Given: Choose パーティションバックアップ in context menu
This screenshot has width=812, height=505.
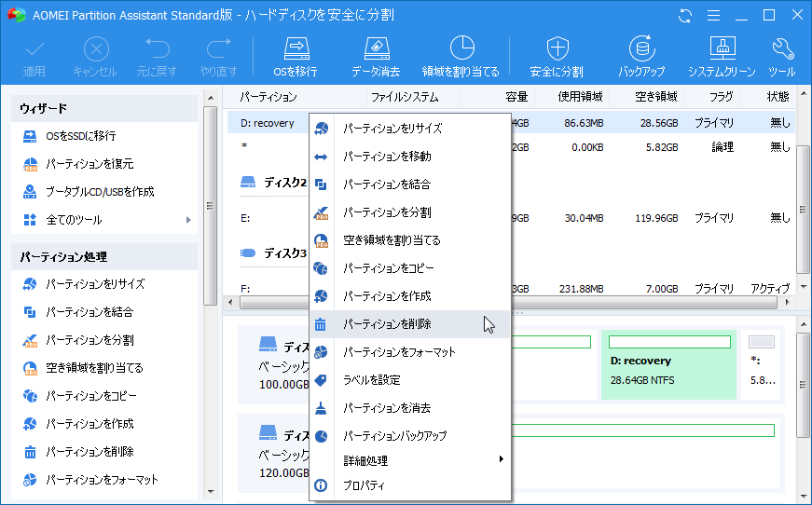Looking at the screenshot, I should point(410,436).
